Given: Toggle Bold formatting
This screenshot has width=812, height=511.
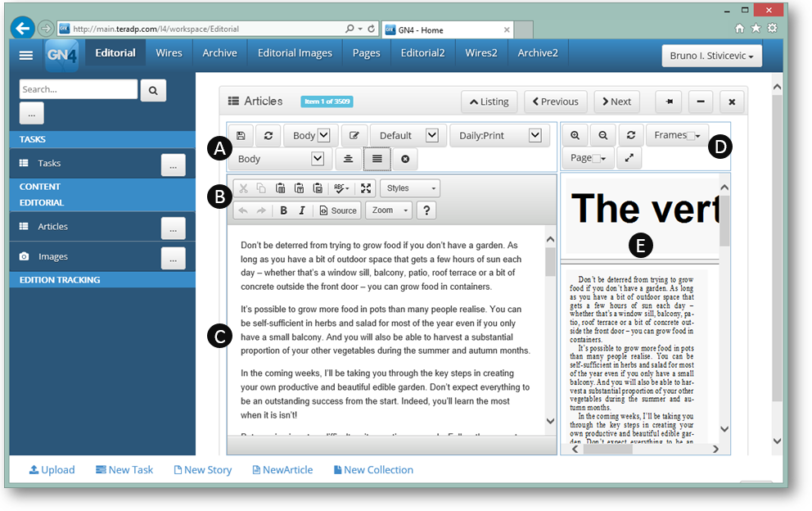Looking at the screenshot, I should pyautogui.click(x=283, y=210).
